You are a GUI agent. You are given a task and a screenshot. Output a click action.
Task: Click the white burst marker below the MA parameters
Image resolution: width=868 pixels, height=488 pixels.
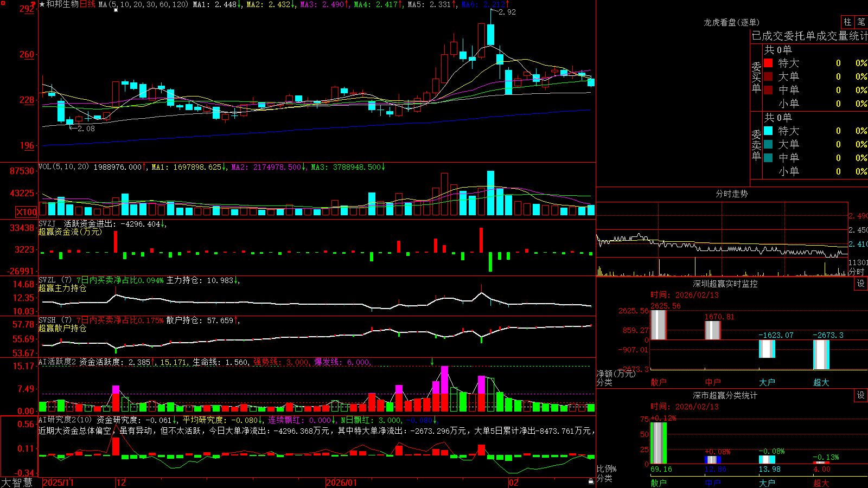click(116, 10)
